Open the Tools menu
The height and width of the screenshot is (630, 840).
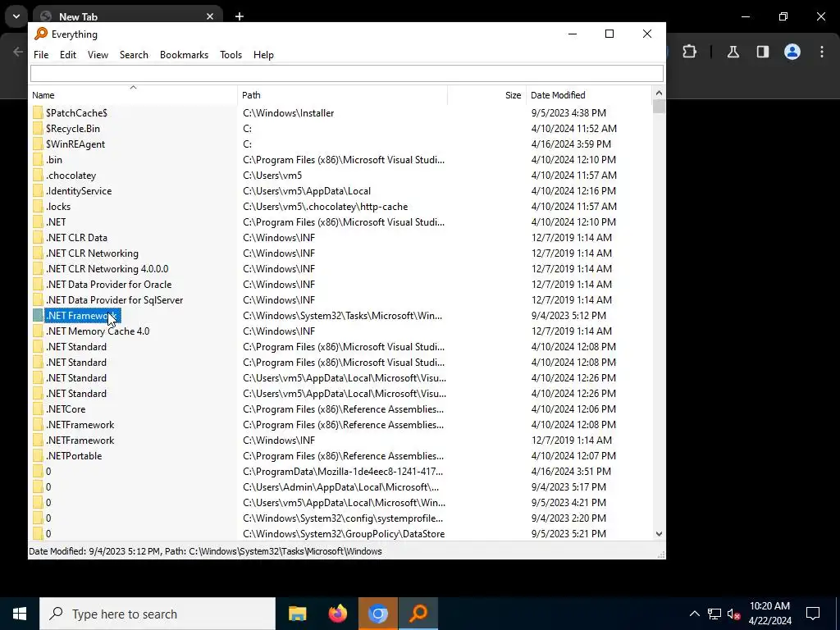pos(231,55)
